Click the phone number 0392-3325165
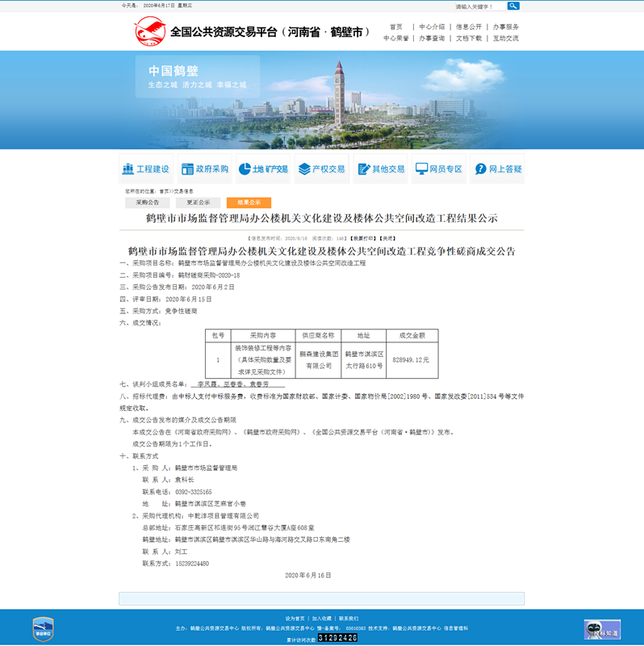This screenshot has height=646, width=644. pos(194,492)
